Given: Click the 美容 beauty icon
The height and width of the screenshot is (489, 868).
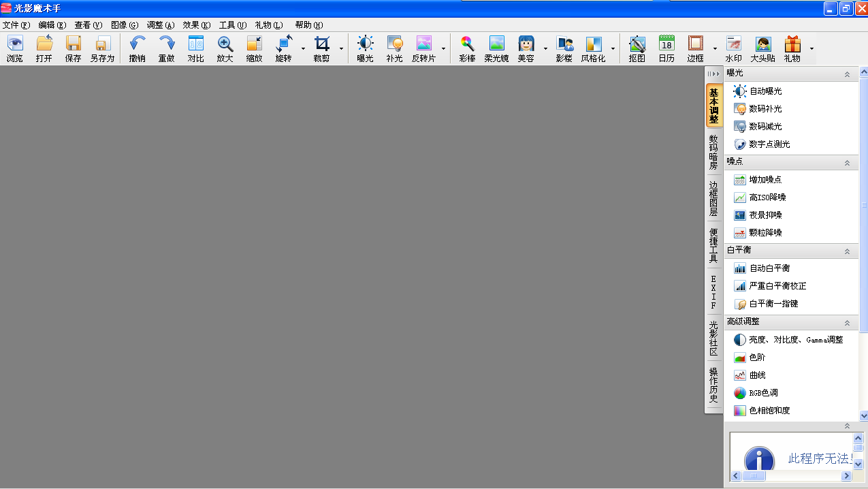Looking at the screenshot, I should (526, 49).
